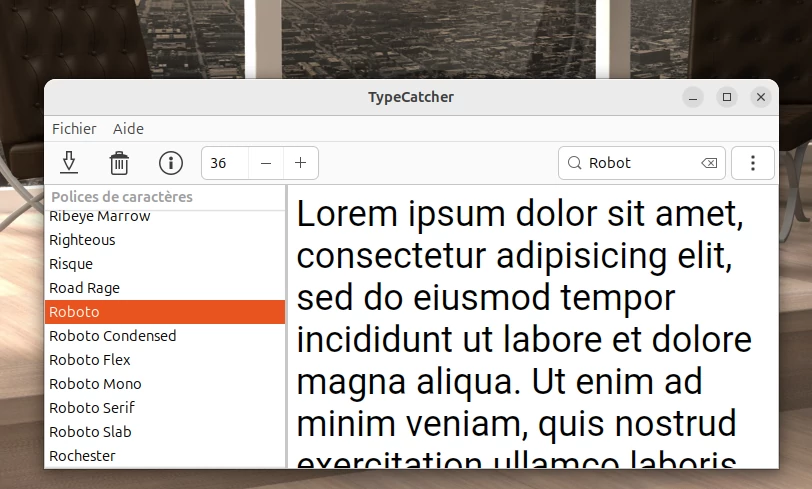Open the font information icon
Viewport: 812px width, 489px height.
(170, 163)
